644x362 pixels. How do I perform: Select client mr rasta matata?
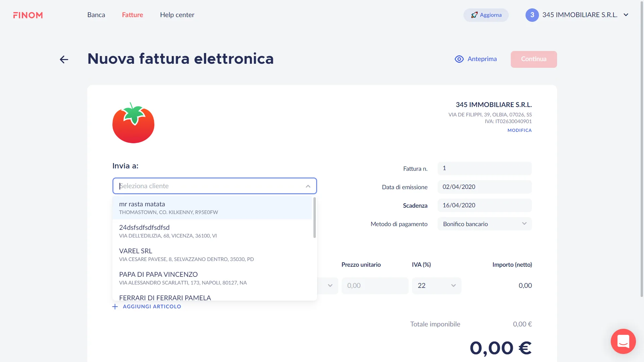coord(212,208)
